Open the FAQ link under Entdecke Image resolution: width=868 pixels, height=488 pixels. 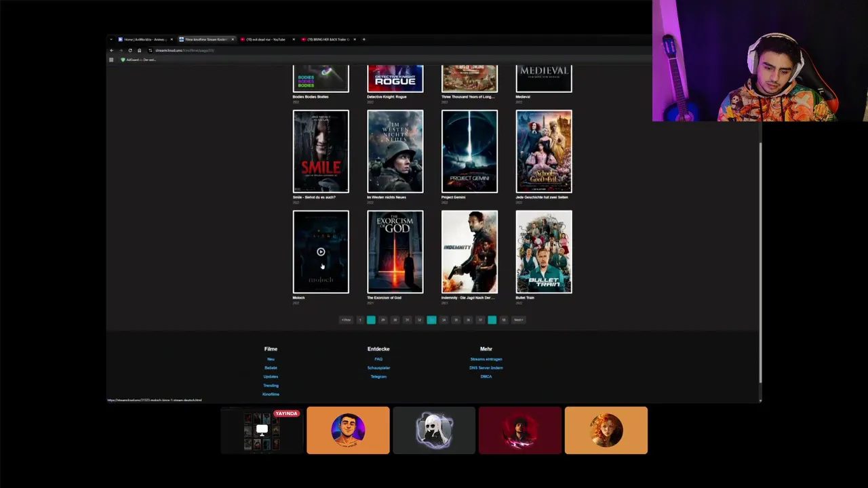378,359
